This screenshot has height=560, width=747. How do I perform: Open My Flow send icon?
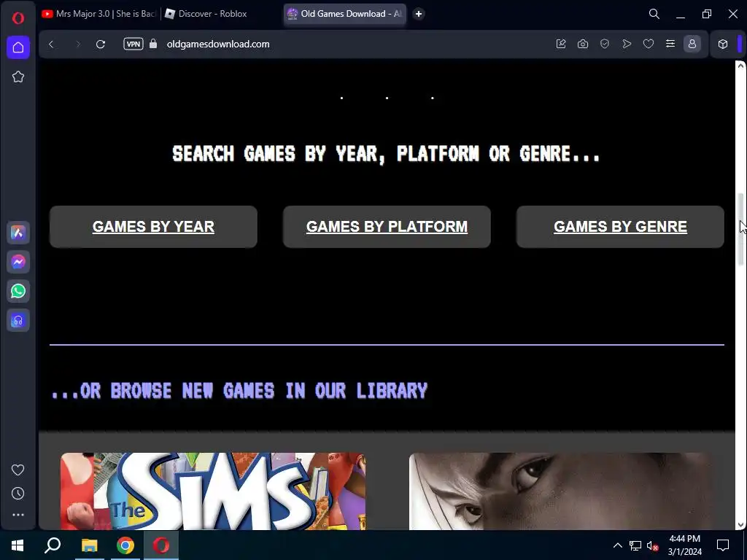(x=627, y=44)
